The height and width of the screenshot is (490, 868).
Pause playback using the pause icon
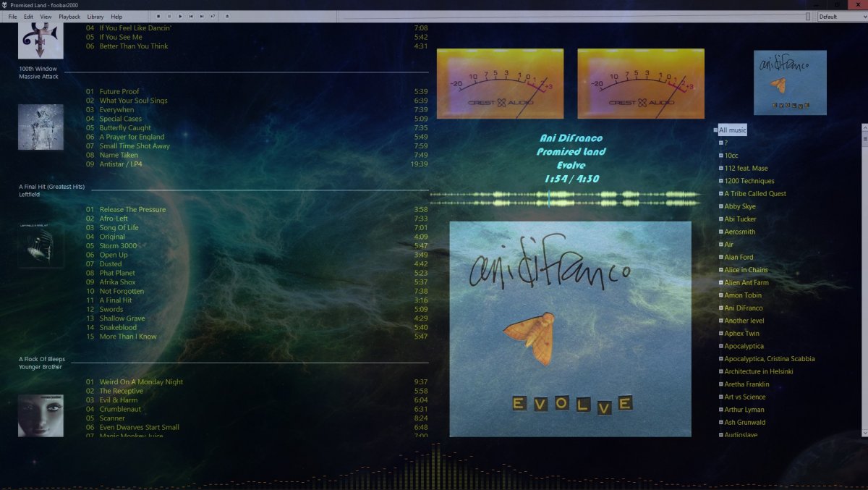point(169,16)
